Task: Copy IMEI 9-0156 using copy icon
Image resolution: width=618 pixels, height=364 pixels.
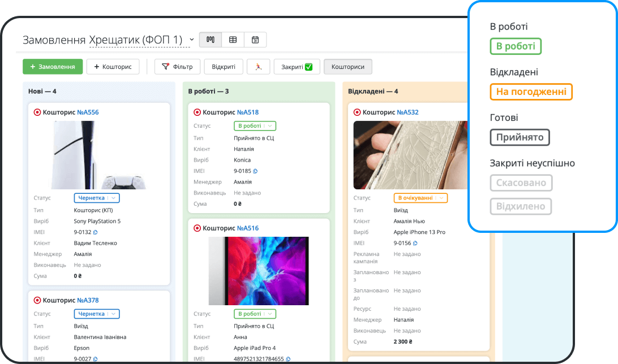Action: point(415,243)
